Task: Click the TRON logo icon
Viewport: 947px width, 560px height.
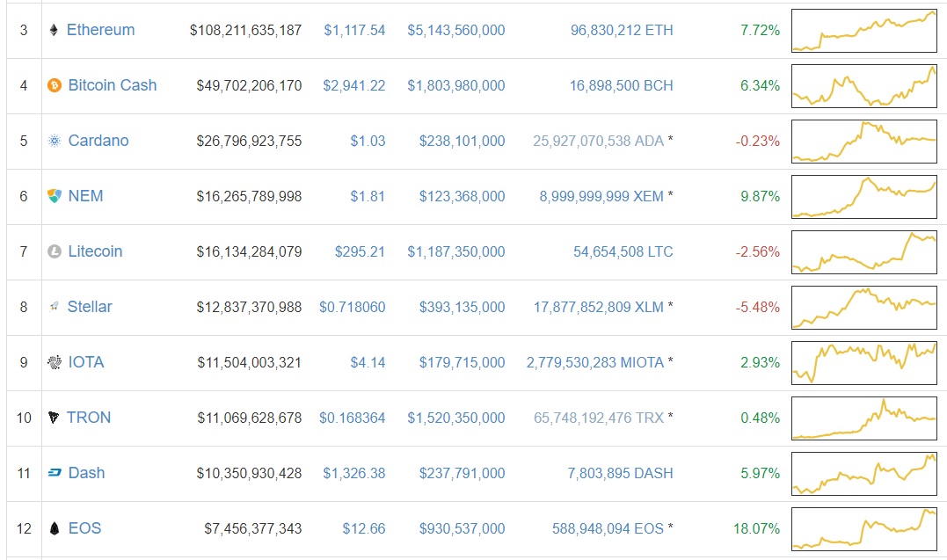Action: click(54, 418)
